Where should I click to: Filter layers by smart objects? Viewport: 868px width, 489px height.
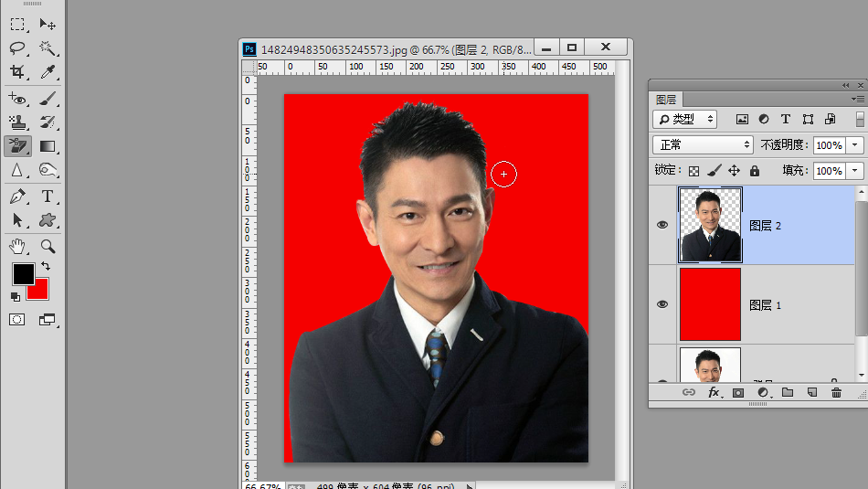[831, 119]
